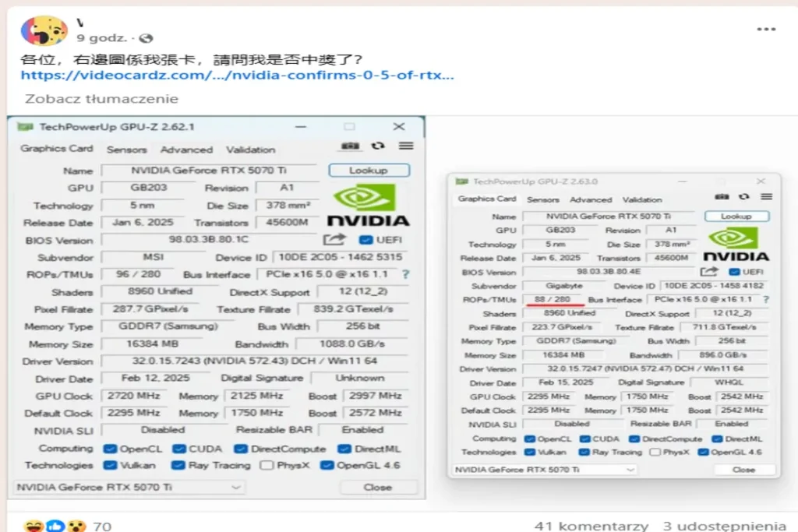Switch to Advanced tab in GPU-Z 2.63.0
The height and width of the screenshot is (532, 798).
tap(591, 200)
